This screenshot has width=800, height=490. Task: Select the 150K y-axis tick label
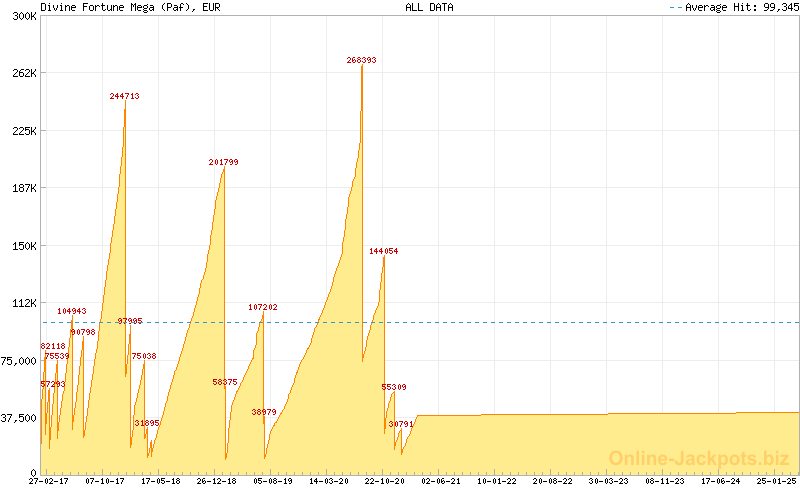22,246
